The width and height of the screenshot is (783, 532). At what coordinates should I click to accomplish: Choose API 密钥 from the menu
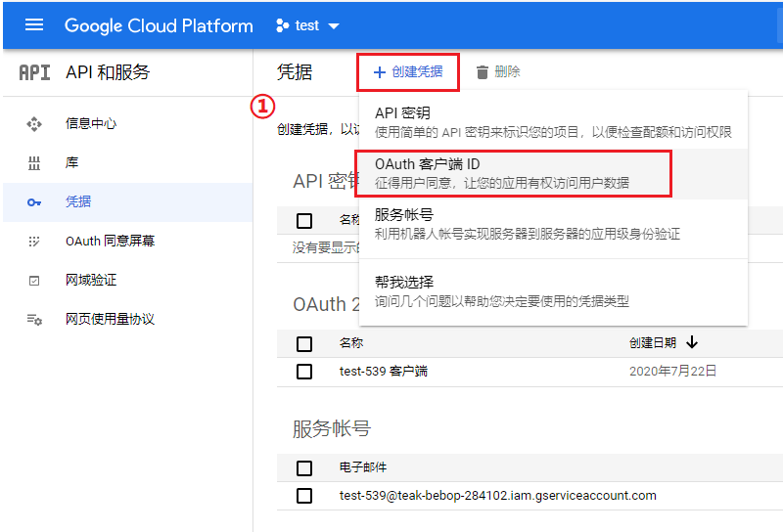pos(553,122)
